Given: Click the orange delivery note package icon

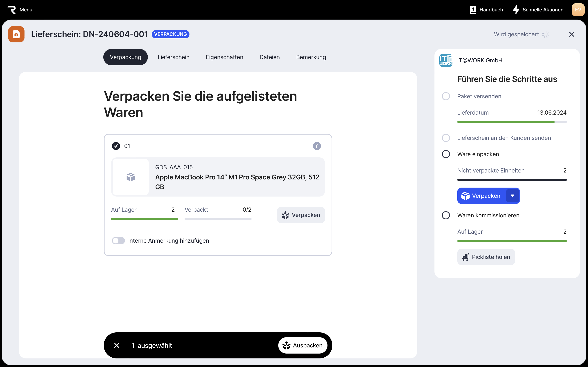Looking at the screenshot, I should click(x=16, y=34).
